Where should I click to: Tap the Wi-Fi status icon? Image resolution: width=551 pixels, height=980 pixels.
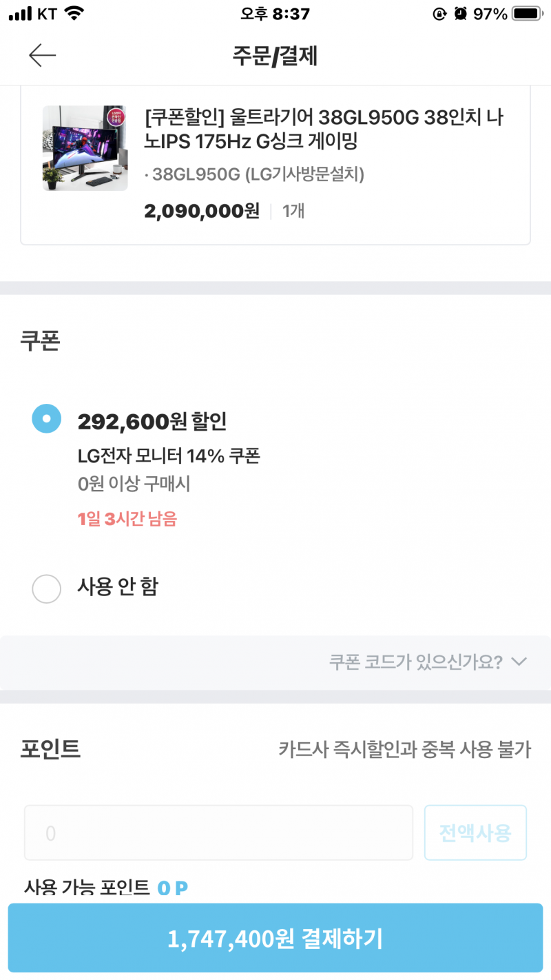(x=74, y=14)
